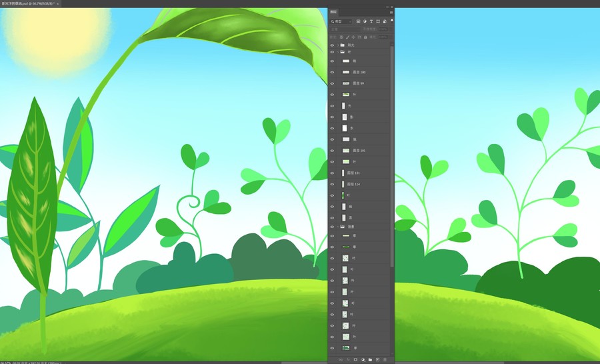Click Lock transparent pixels icon
Image resolution: width=600 pixels, height=364 pixels.
tap(341, 37)
